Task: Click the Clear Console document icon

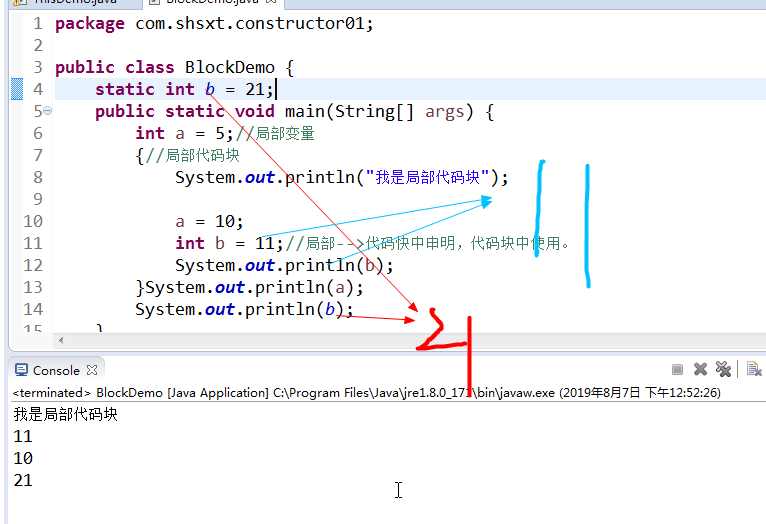Action: click(x=754, y=369)
